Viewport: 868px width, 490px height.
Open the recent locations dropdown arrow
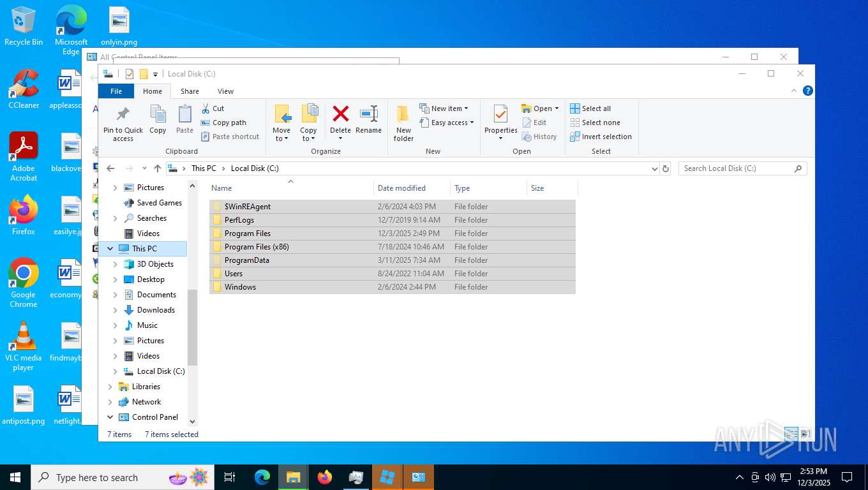pos(144,169)
